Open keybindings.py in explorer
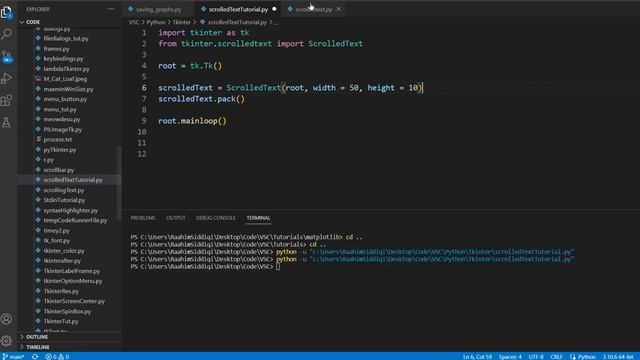The image size is (640, 360). [x=63, y=58]
